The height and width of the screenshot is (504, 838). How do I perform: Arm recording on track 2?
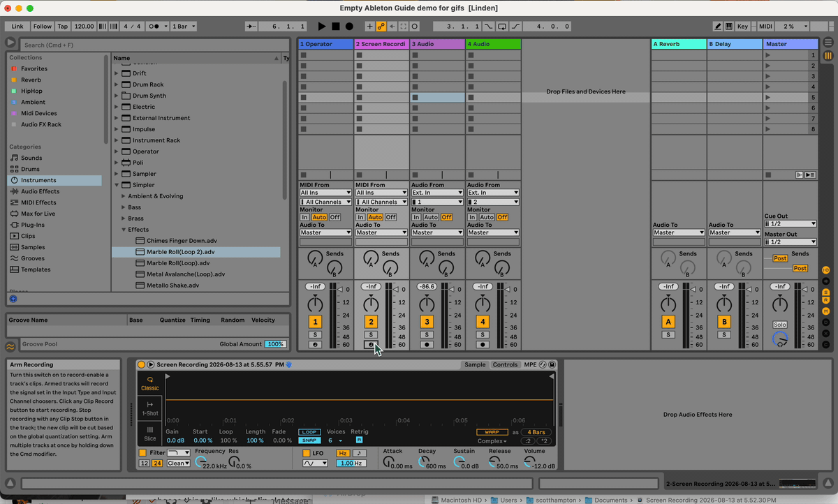(371, 345)
